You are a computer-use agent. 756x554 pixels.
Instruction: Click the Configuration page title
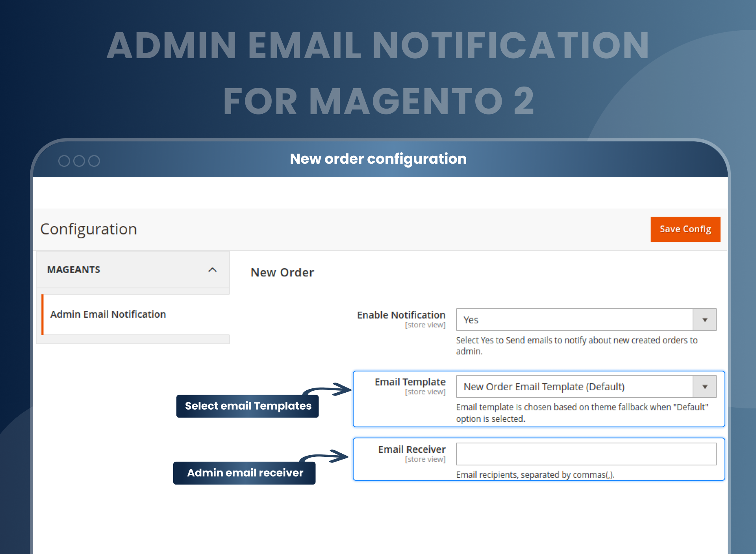89,229
